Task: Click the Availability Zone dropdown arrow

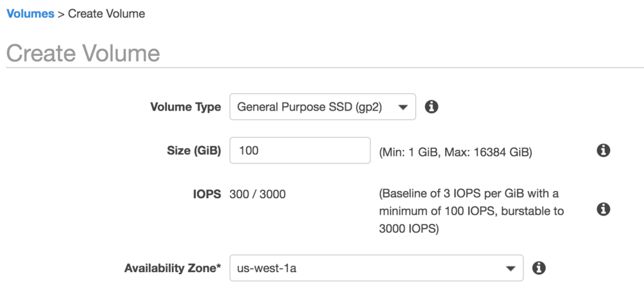Action: click(511, 269)
